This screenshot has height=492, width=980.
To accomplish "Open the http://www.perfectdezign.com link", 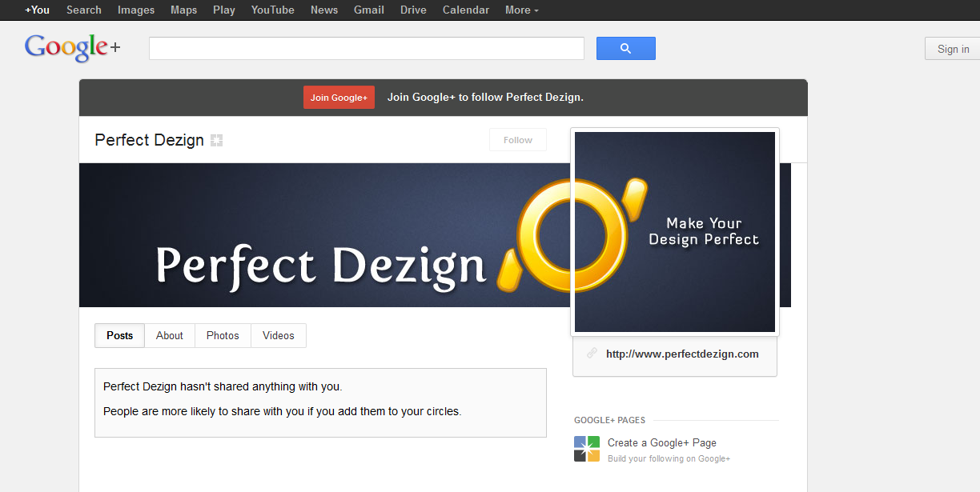I will point(682,354).
